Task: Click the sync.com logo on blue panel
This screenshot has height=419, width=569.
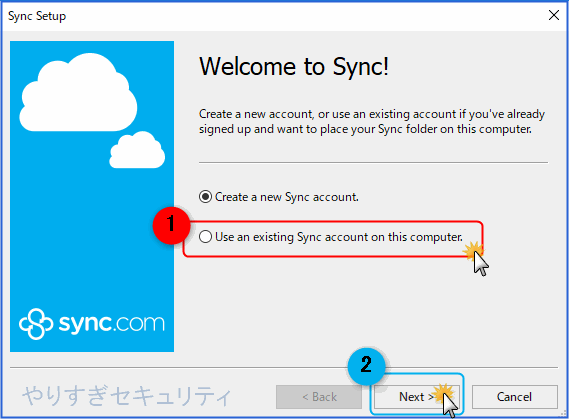Action: click(x=92, y=324)
